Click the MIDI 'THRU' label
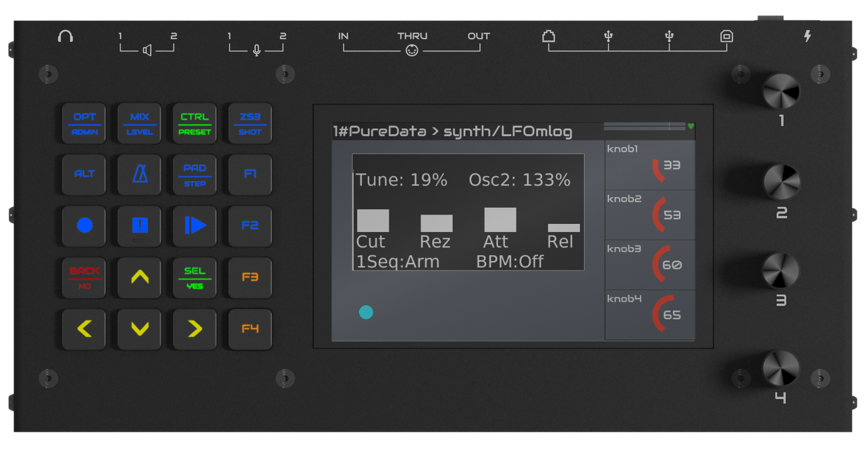The image size is (868, 453). 412,36
